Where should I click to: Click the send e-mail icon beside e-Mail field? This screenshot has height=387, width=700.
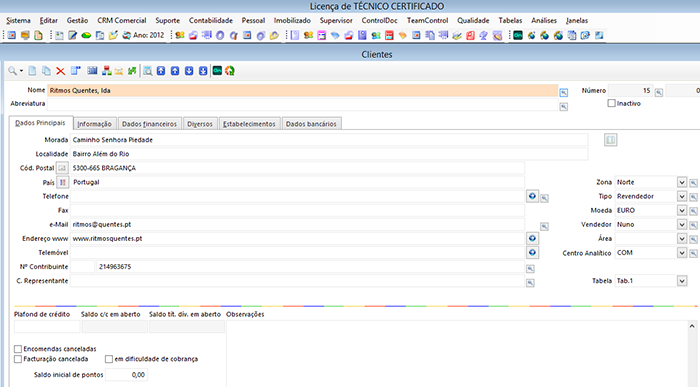pyautogui.click(x=544, y=226)
